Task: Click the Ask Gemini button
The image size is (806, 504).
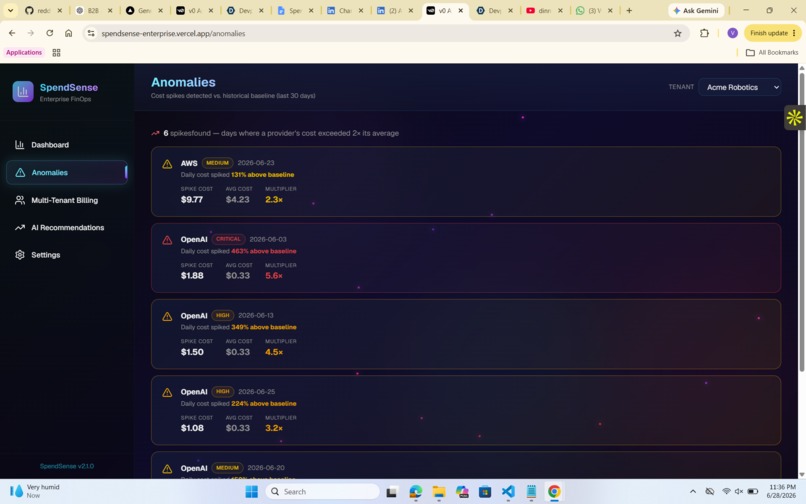Action: [x=696, y=10]
